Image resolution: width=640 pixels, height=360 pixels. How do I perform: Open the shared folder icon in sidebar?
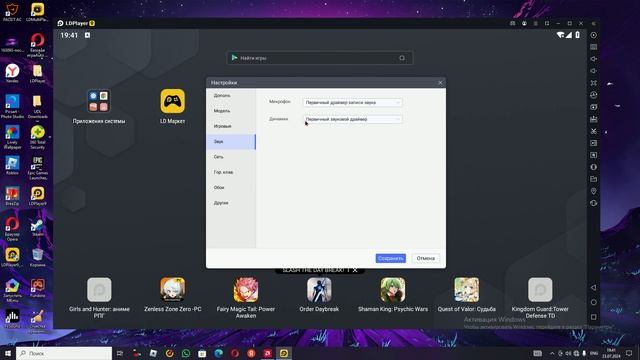593,179
